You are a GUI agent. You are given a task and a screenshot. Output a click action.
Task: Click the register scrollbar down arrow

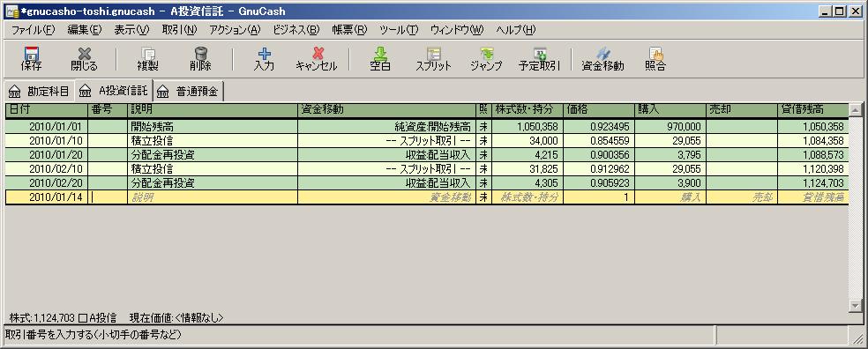[856, 305]
